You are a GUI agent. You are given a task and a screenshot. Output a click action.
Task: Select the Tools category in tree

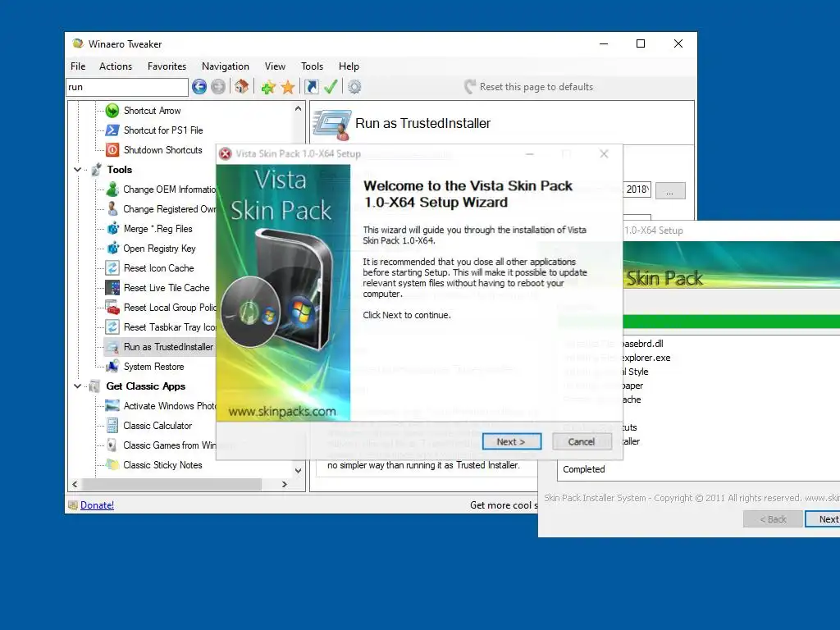(x=120, y=169)
